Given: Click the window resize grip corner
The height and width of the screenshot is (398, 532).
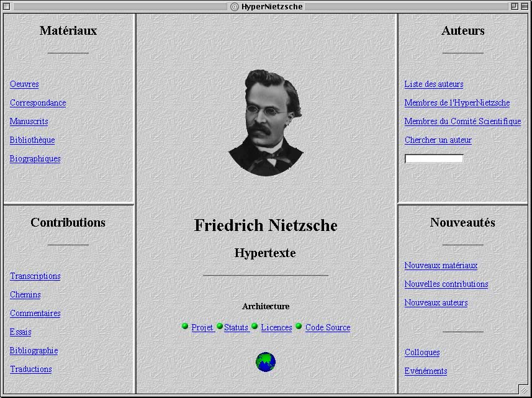Looking at the screenshot, I should [524, 389].
